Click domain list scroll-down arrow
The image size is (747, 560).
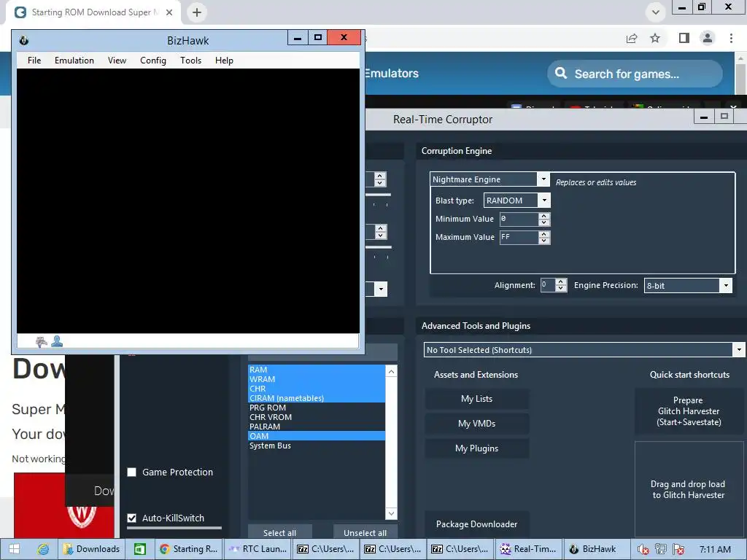(391, 513)
